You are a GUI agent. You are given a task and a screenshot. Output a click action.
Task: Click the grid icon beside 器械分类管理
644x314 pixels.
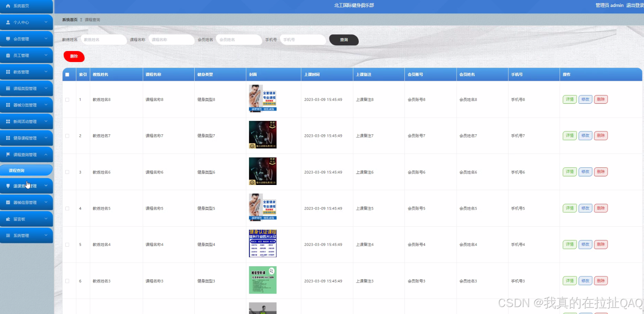point(8,105)
